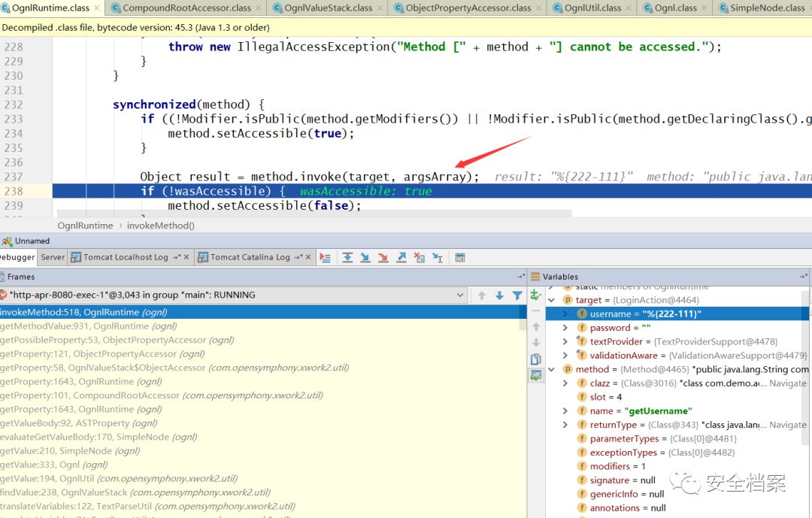Click the duplicate watch copy icon
Screen dimensions: 812x518
point(536,359)
